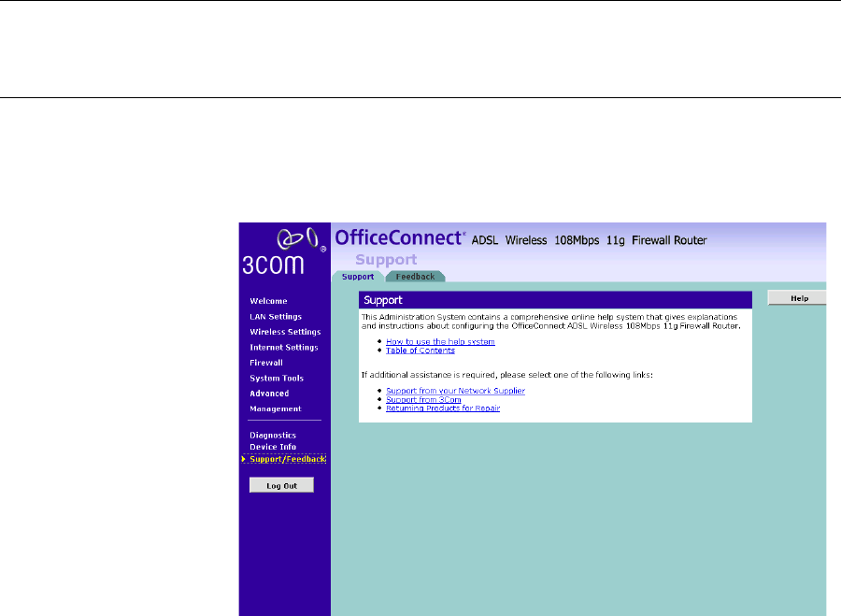Image resolution: width=841 pixels, height=616 pixels.
Task: Click the light-purple Support page heading
Action: [x=386, y=260]
